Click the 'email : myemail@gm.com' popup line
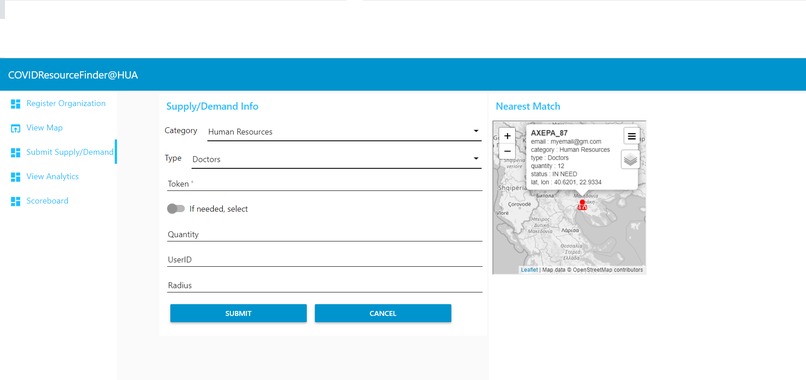806x380 pixels. 566,141
